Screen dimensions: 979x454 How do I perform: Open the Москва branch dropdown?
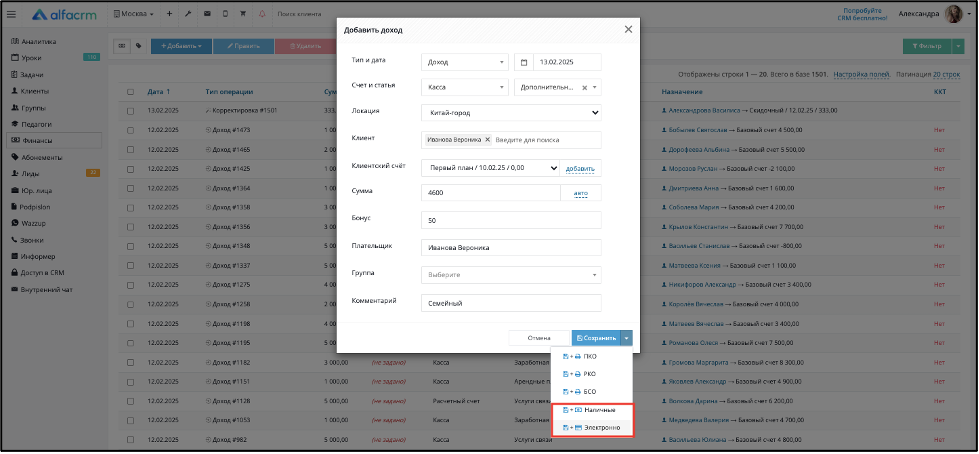(134, 14)
